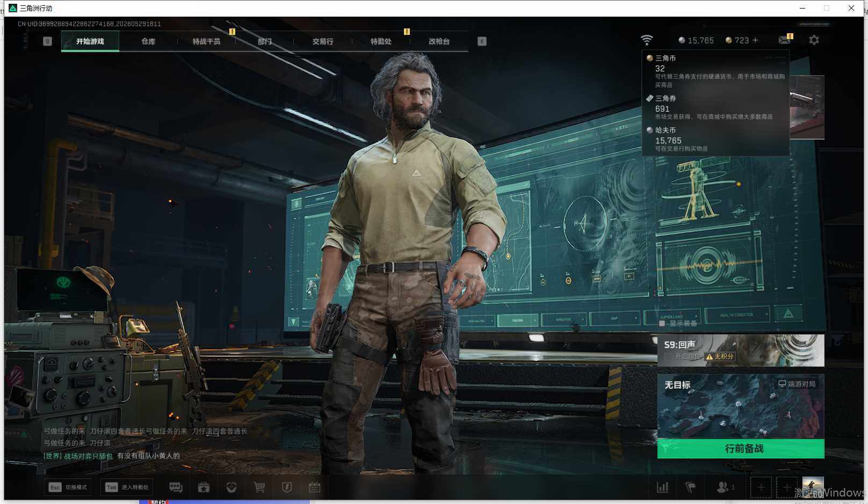Open the star briefcase icon in bottom bar
The image size is (868, 504).
204,487
